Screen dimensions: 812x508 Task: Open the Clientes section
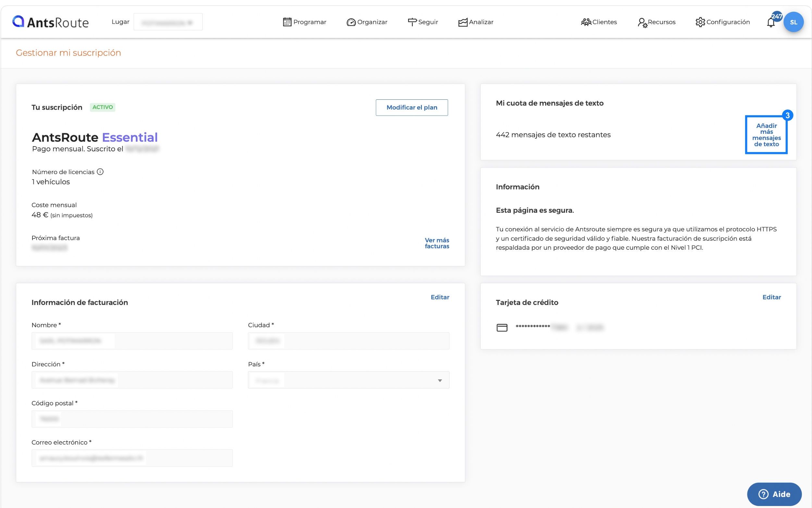598,22
